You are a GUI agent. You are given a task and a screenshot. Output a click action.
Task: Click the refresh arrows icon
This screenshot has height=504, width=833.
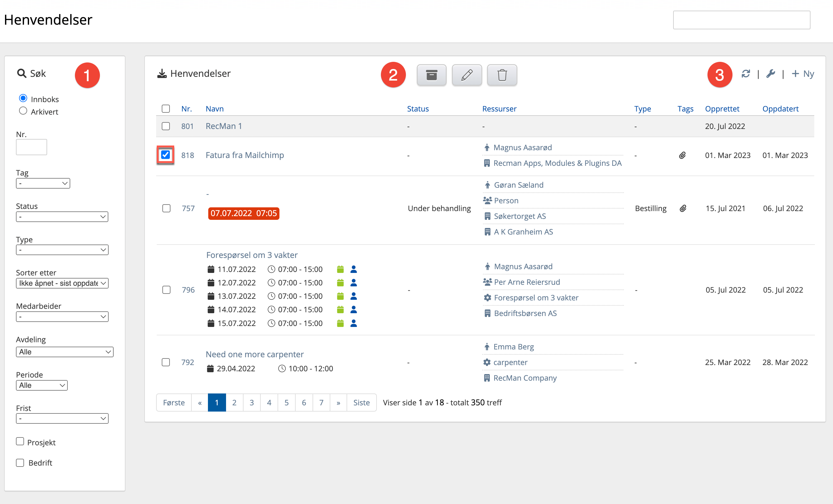coord(746,74)
